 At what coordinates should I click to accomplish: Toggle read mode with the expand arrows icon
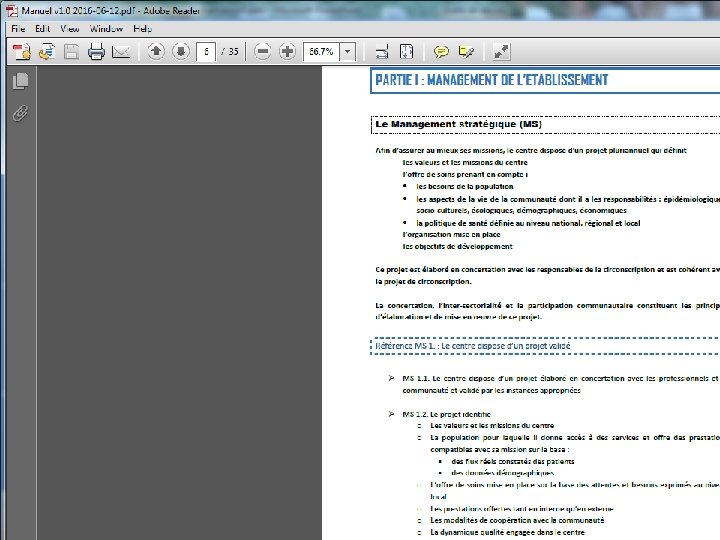[501, 51]
